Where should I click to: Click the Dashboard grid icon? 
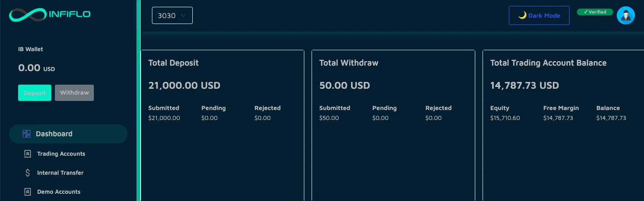coord(26,134)
